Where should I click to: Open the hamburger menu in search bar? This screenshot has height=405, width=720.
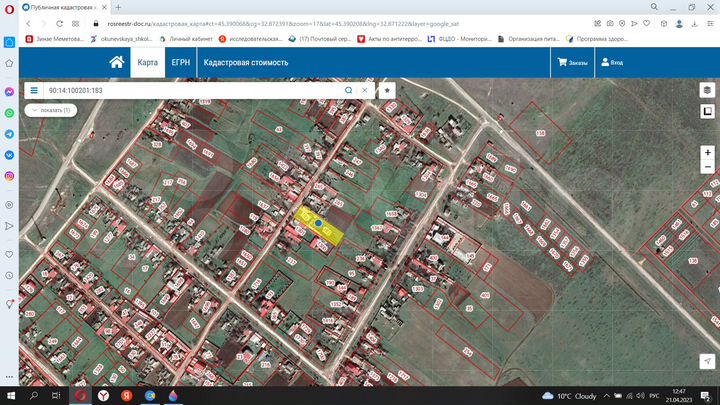pos(33,90)
